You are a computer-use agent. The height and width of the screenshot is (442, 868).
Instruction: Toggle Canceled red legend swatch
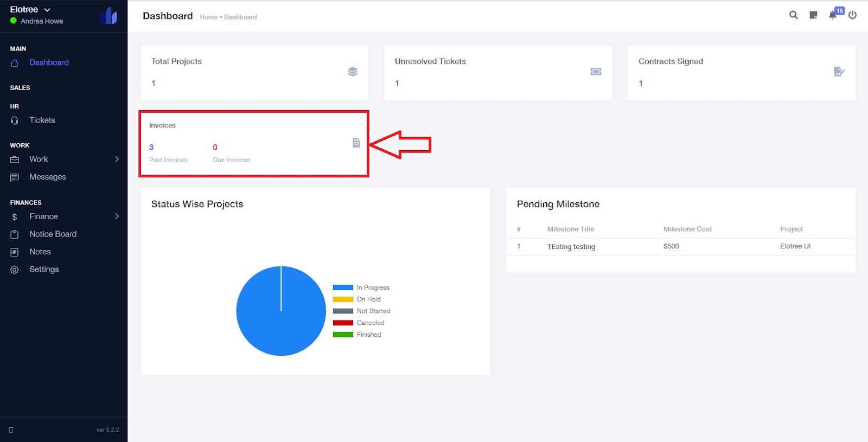point(343,323)
